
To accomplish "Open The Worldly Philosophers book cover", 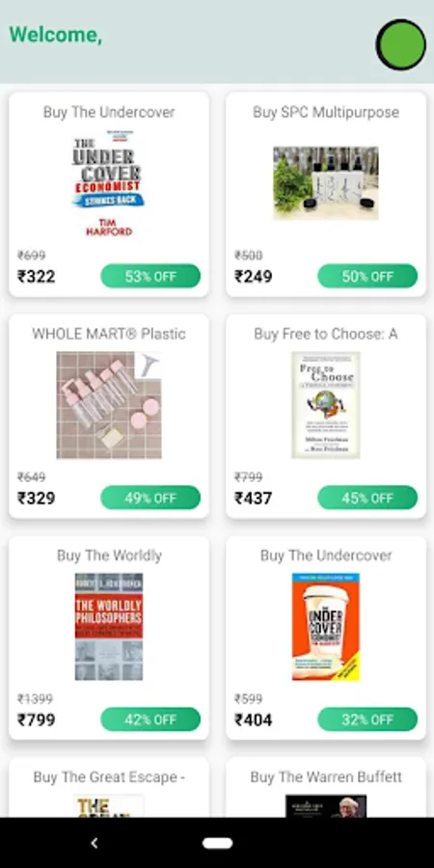I will (108, 627).
